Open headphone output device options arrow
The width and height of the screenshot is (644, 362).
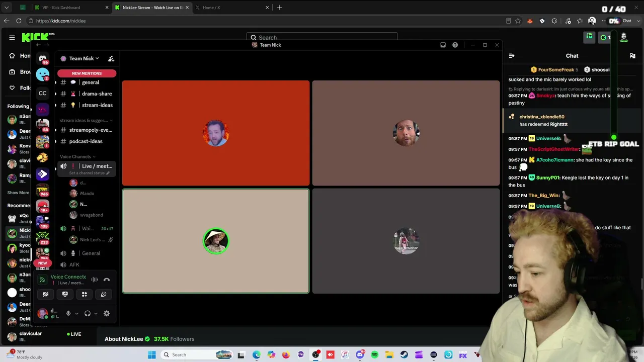(96, 314)
